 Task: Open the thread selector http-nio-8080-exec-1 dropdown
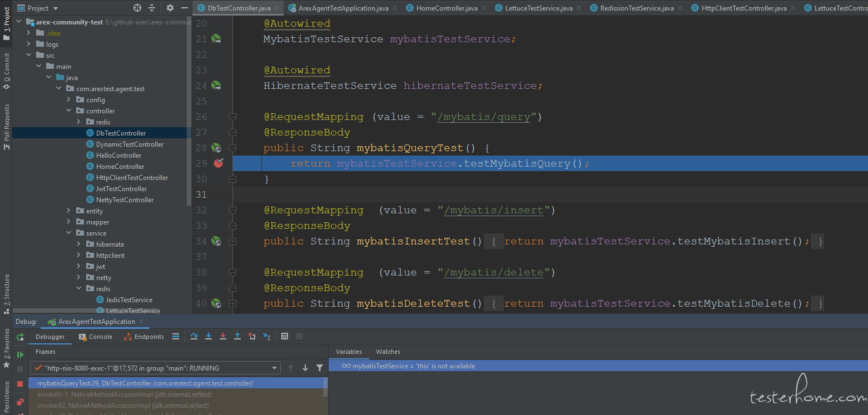156,368
